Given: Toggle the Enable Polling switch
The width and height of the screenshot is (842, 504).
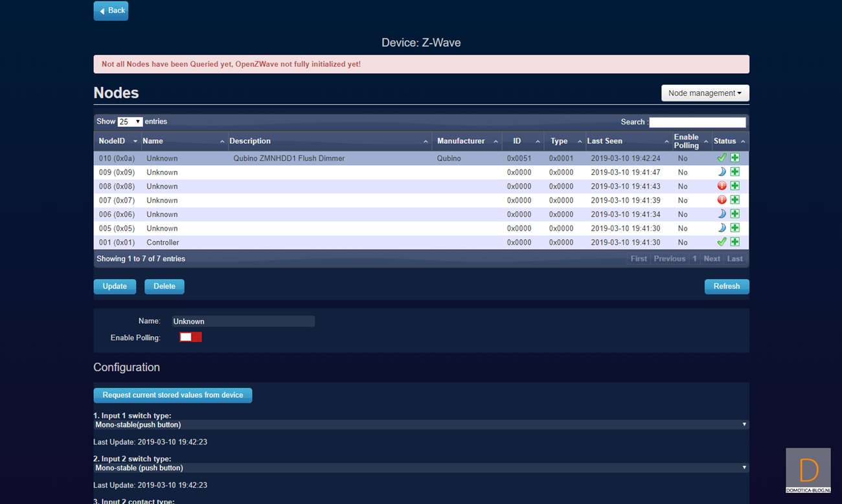Looking at the screenshot, I should coord(191,337).
